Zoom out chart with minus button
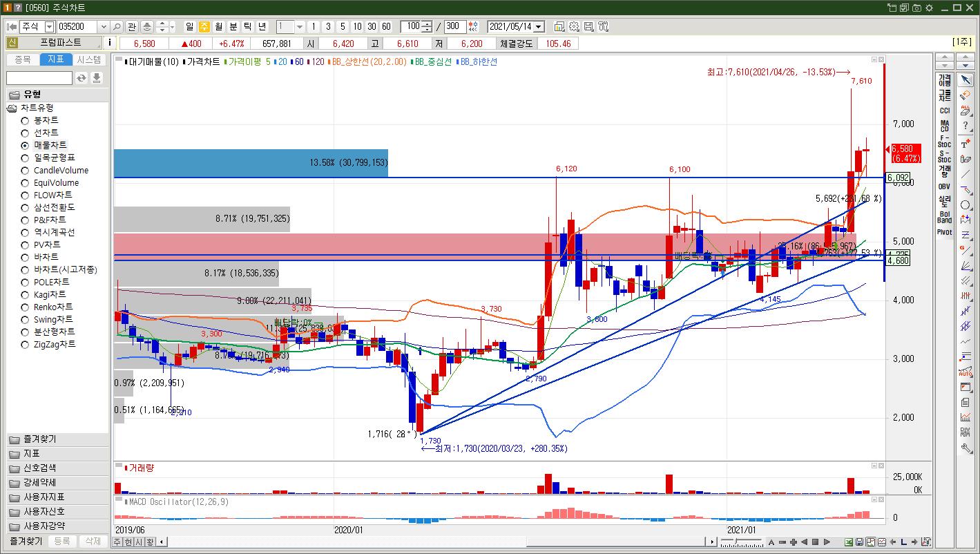Image resolution: width=980 pixels, height=554 pixels. click(783, 542)
